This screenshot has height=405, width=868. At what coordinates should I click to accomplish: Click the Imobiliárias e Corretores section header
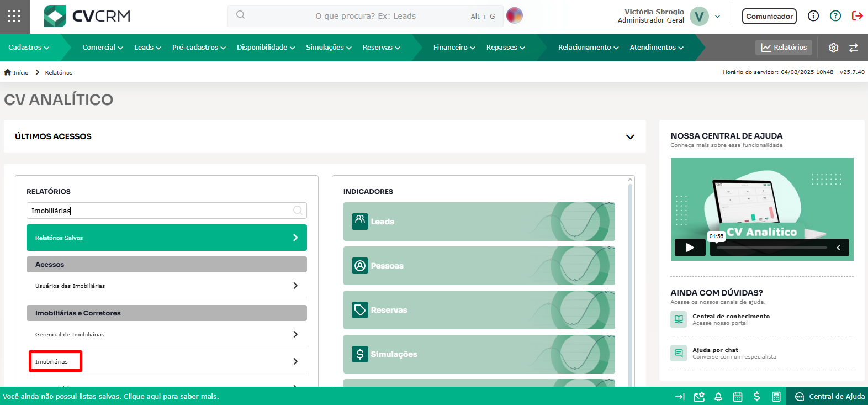click(167, 313)
